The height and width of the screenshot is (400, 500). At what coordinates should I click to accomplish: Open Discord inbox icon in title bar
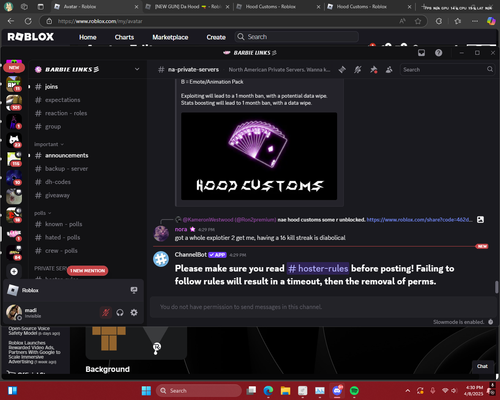click(421, 53)
